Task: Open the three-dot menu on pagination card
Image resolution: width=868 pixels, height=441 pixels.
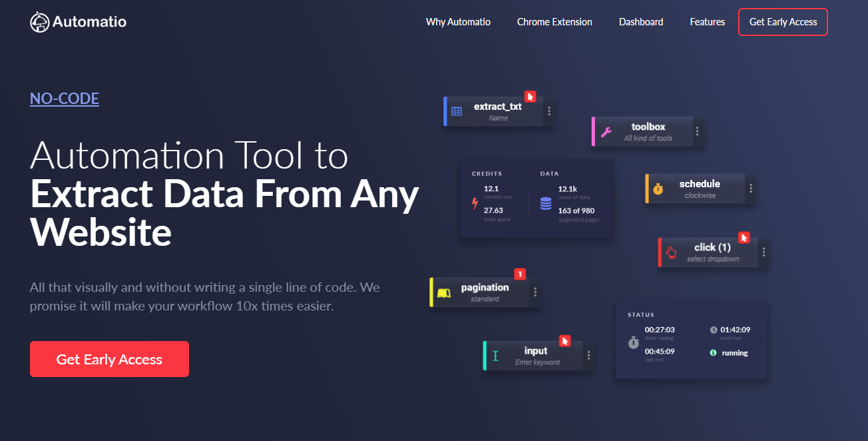Action: point(535,292)
